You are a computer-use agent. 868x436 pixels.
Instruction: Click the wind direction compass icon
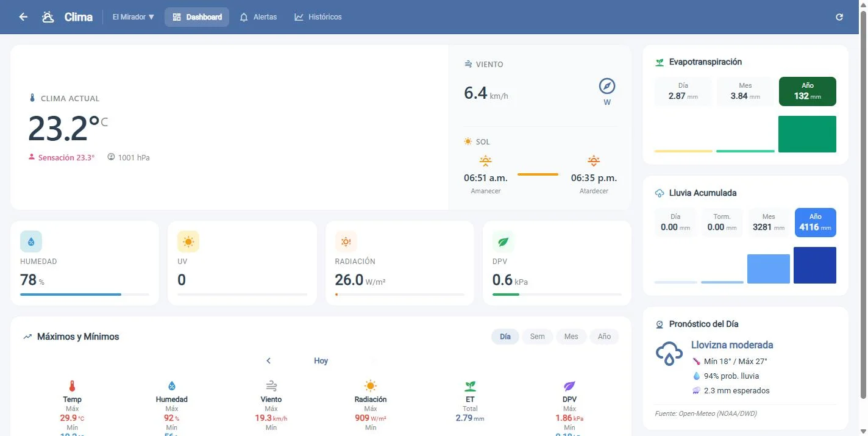607,85
